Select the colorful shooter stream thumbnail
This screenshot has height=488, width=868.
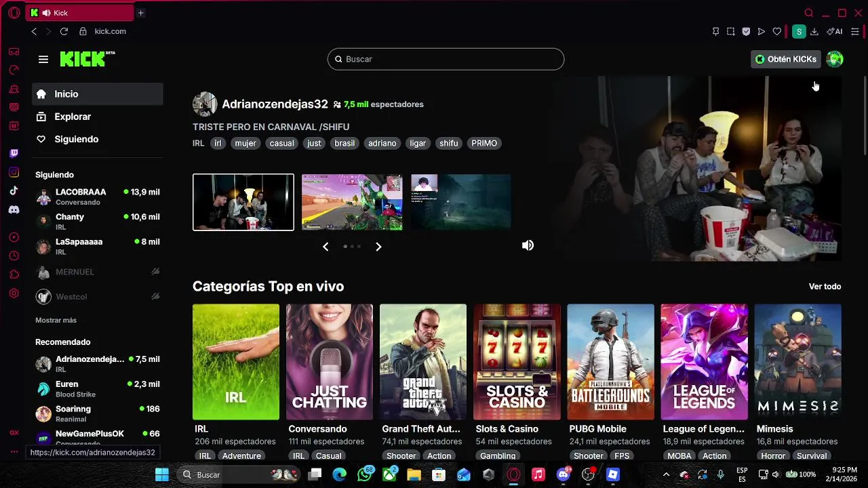click(x=352, y=202)
